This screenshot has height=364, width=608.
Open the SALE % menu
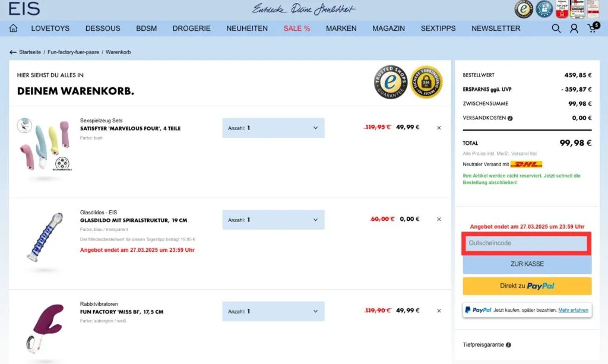[x=296, y=28]
